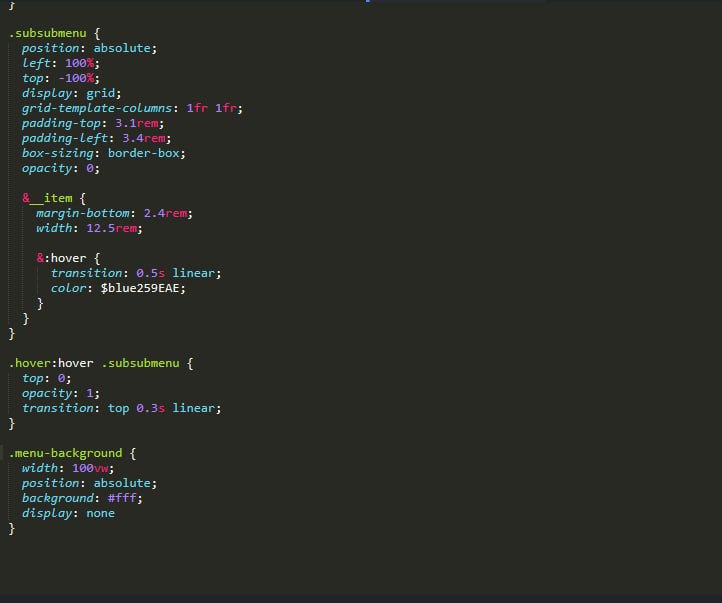
Task: Click the 'width: 12.5rem;' line
Action: tap(89, 228)
